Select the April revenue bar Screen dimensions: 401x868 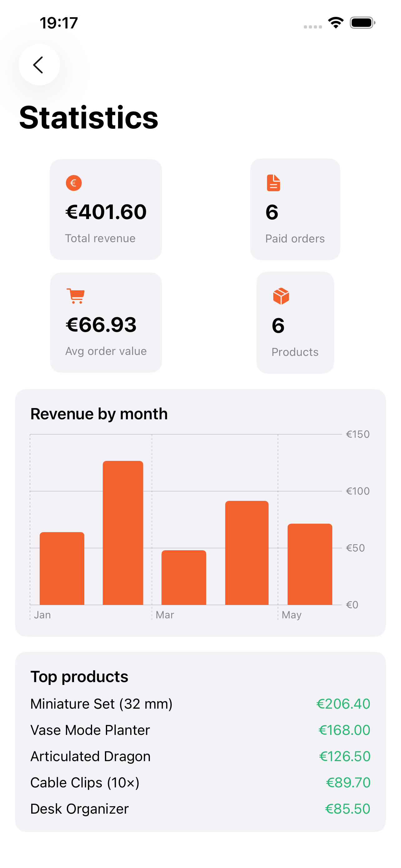[x=247, y=553]
